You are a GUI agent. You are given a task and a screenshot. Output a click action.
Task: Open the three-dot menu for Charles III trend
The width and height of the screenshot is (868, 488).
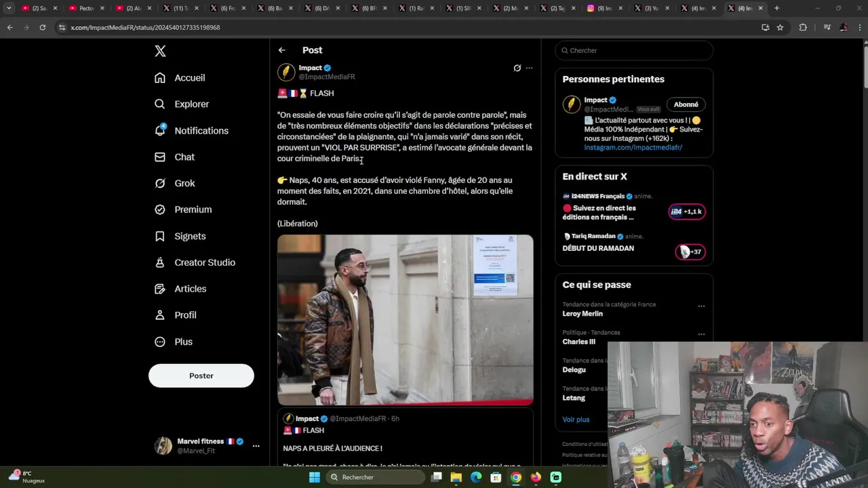pyautogui.click(x=701, y=334)
